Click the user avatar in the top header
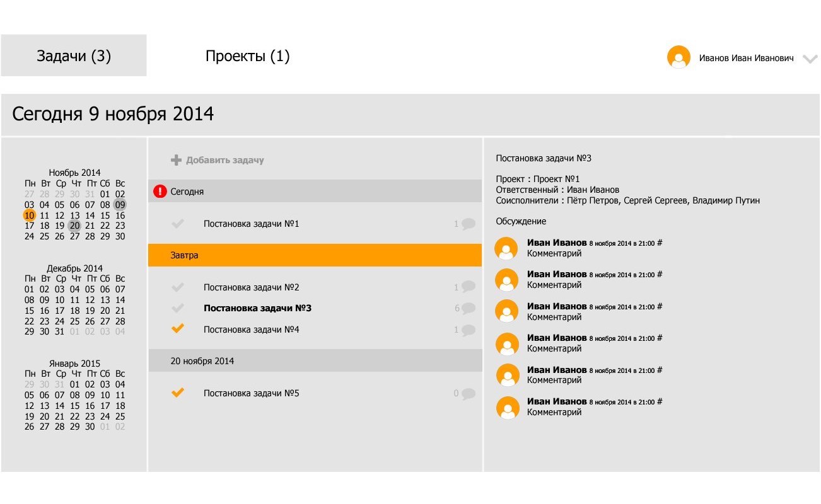Viewport: 821px width, 504px height. click(x=678, y=57)
